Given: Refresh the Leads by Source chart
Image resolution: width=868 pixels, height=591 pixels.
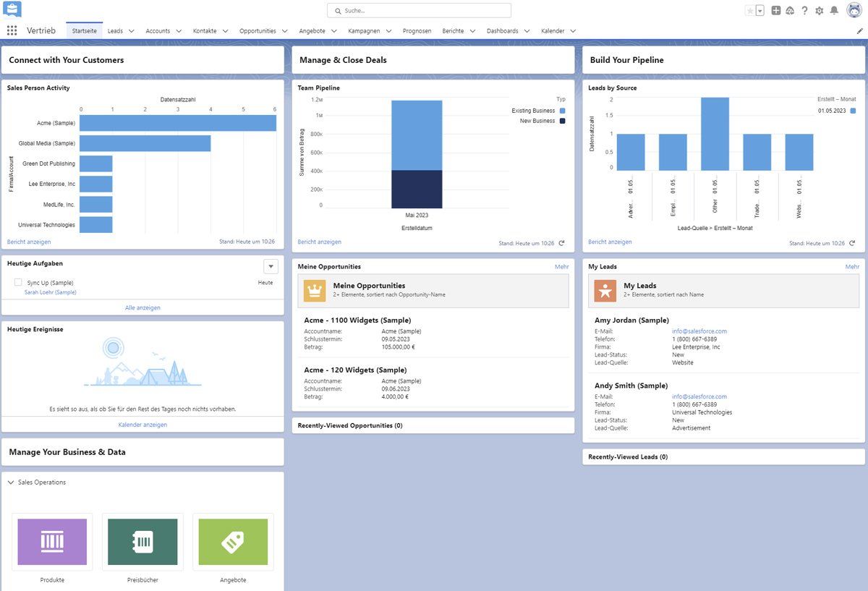Looking at the screenshot, I should click(852, 243).
